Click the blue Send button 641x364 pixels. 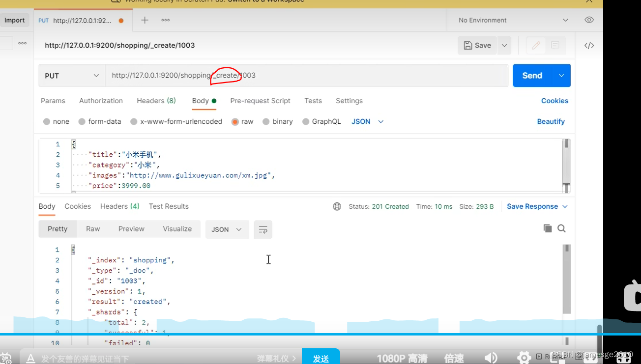click(532, 76)
